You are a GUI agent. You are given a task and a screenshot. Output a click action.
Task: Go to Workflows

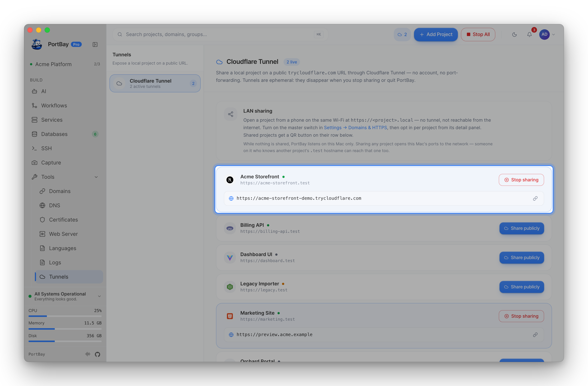(x=65, y=106)
